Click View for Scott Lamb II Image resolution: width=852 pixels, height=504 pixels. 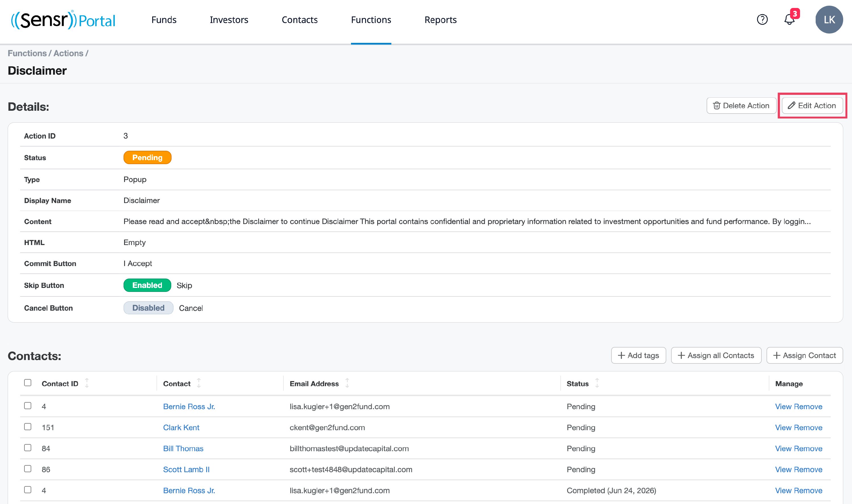point(783,470)
